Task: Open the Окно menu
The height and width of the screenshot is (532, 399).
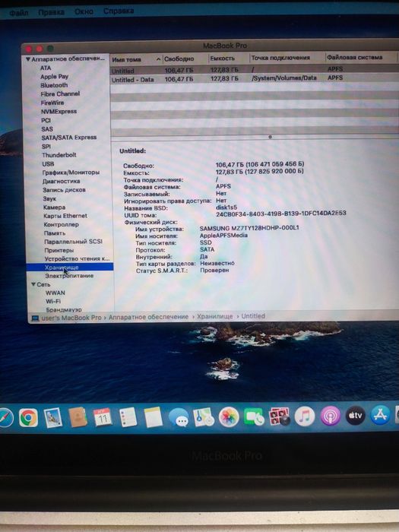Action: (84, 11)
